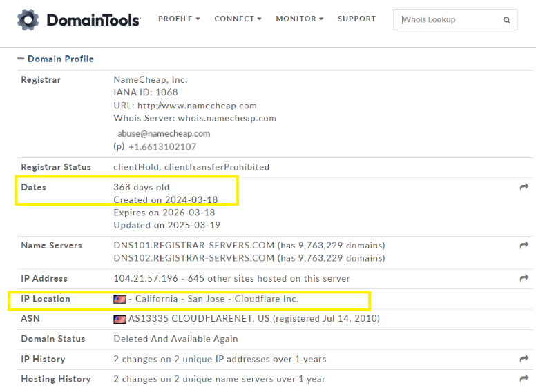Go to the SUPPORT page
The width and height of the screenshot is (536, 392).
click(356, 19)
